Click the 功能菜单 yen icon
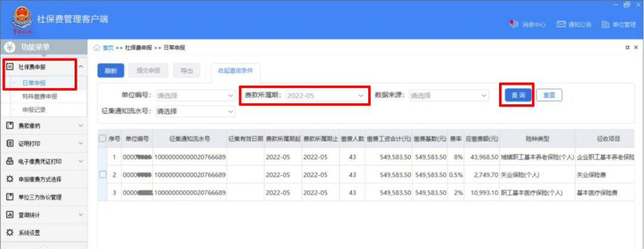 (x=11, y=47)
